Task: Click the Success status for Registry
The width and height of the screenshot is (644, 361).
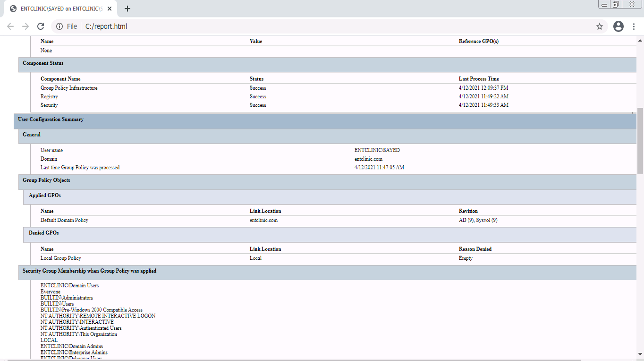Action: pyautogui.click(x=258, y=96)
